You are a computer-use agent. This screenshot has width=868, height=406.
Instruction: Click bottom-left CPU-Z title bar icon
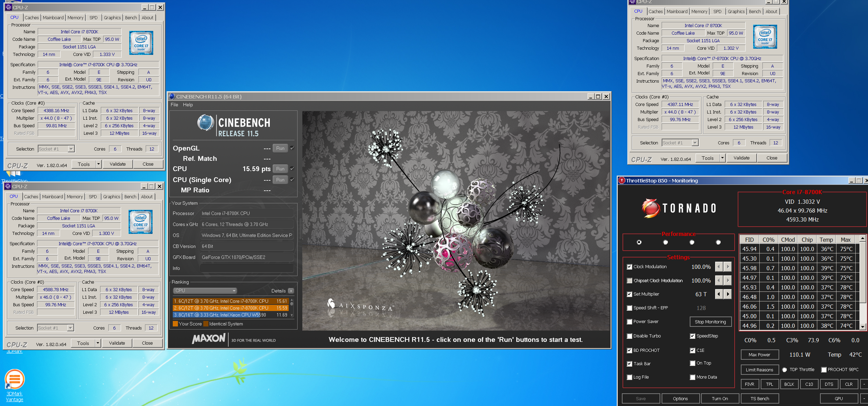[8, 186]
